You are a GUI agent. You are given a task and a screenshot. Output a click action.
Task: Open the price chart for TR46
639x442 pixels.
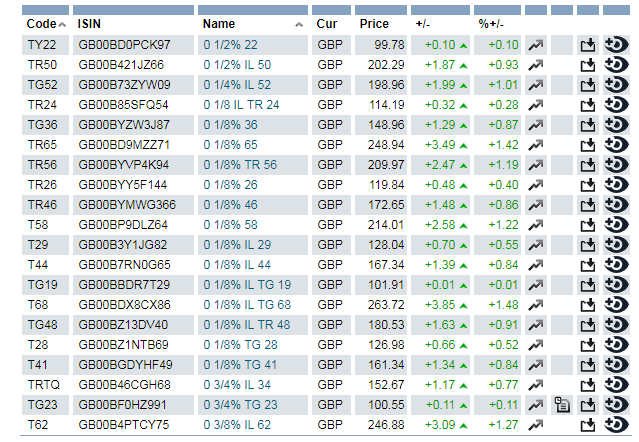(x=536, y=205)
